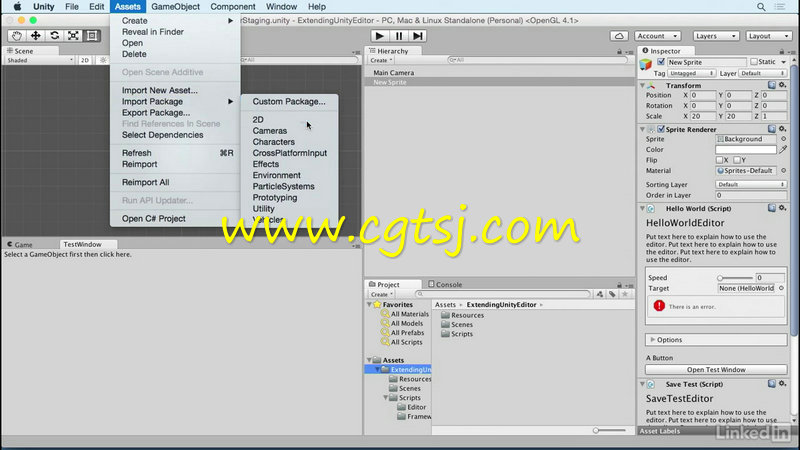Screen dimensions: 800x450
Task: Open the Layer dropdown in Inspector
Action: point(762,73)
